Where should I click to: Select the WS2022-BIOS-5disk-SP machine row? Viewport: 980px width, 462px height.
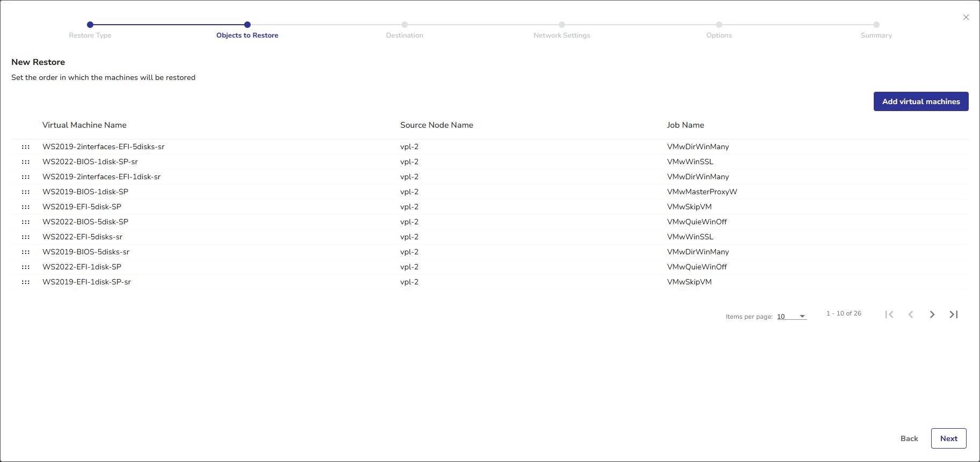coord(85,222)
